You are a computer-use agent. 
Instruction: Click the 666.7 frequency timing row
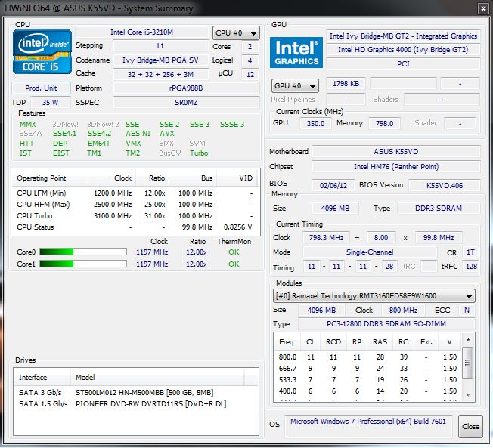click(368, 369)
